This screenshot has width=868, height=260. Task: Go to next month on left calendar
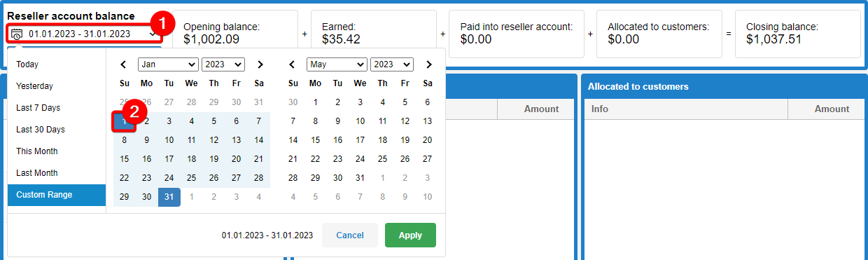(x=260, y=64)
